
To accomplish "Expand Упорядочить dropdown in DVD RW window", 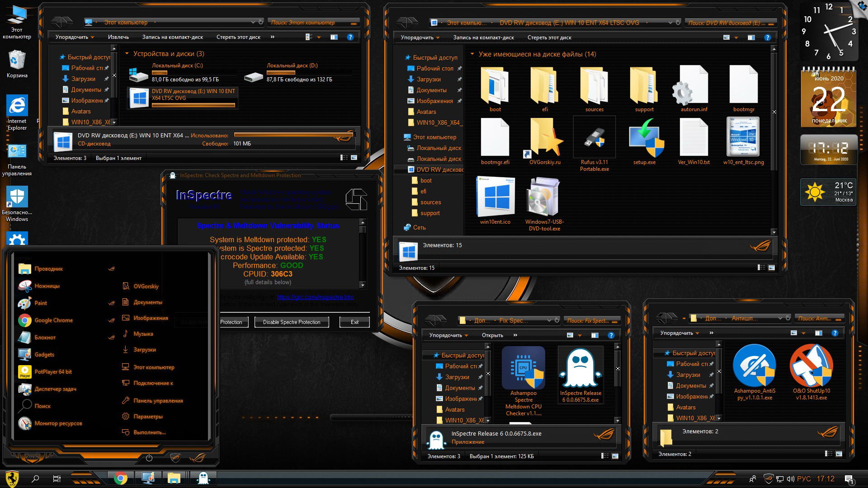I will pyautogui.click(x=420, y=38).
